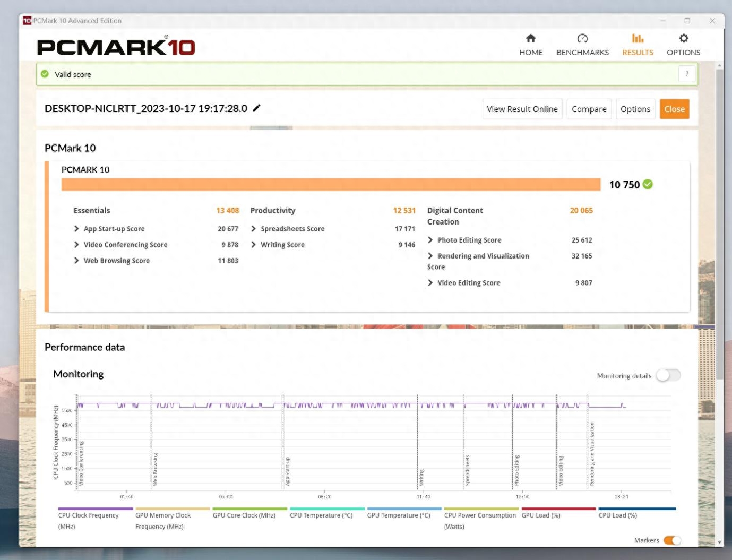Click the Rendering and Visualization chart marker
This screenshot has height=560, width=732.
tap(592, 454)
